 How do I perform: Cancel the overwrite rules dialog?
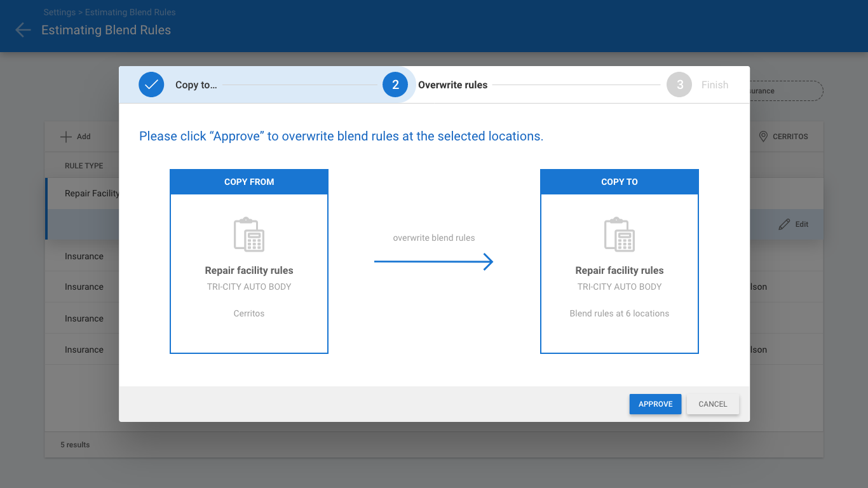click(713, 404)
